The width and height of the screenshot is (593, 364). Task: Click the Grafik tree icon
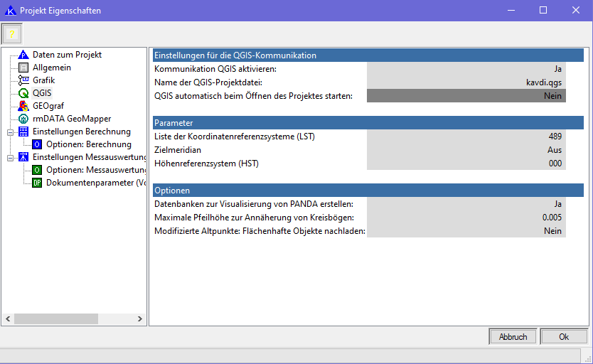pos(23,80)
